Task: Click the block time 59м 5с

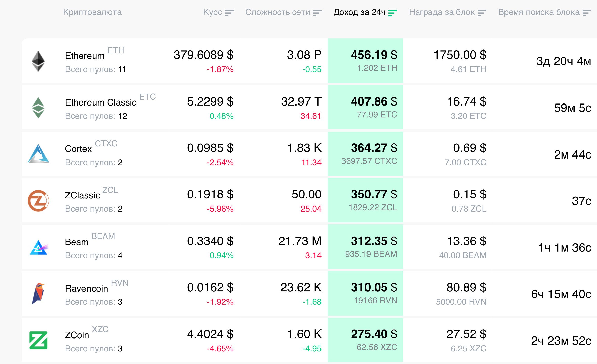Action: [x=573, y=108]
